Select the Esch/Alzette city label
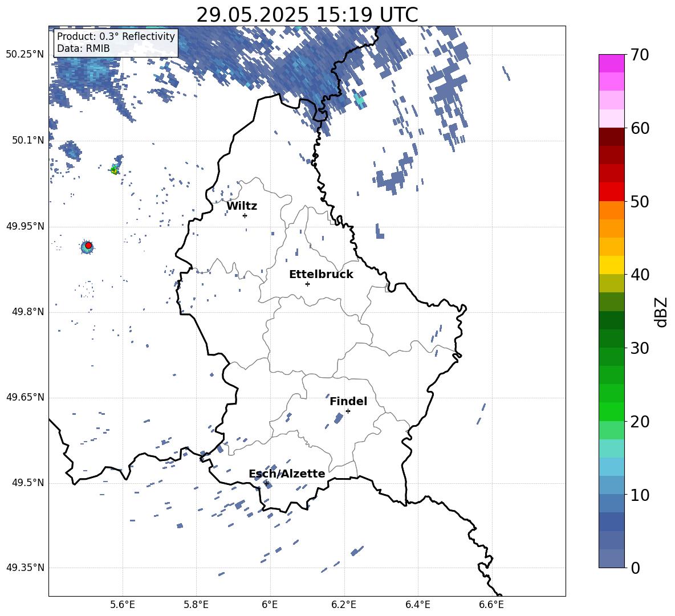The height and width of the screenshot is (616, 675). point(287,474)
